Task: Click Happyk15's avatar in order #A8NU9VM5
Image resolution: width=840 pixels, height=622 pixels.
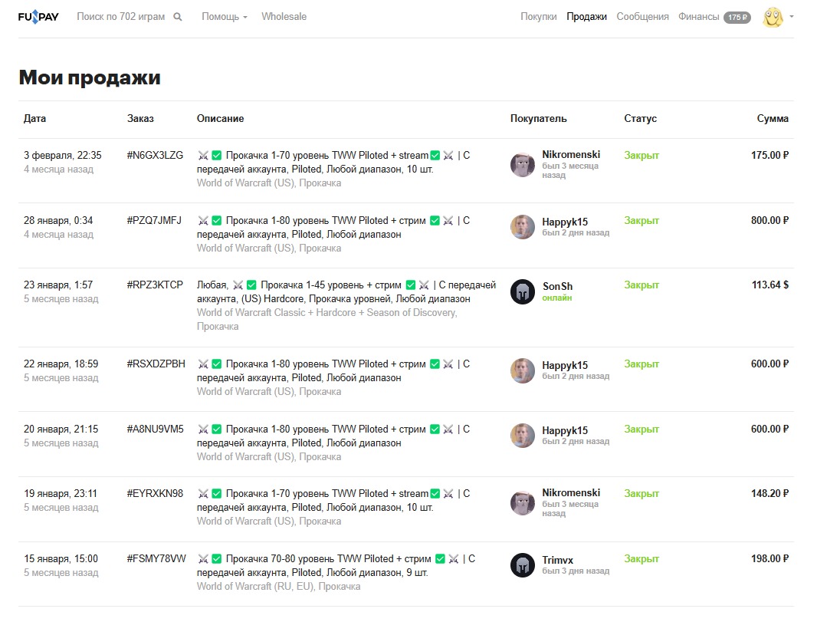Action: 523,436
